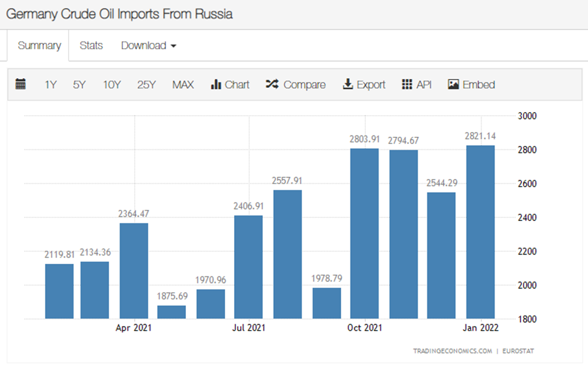Open the Chart label in toolbar

(237, 85)
